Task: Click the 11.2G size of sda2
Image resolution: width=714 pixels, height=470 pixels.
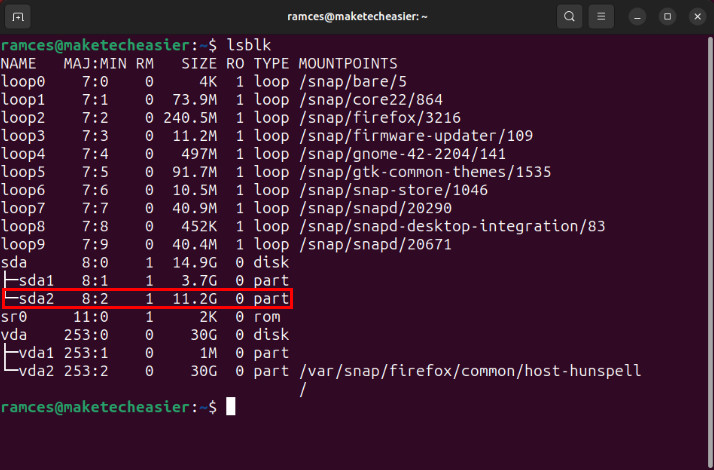Action: coord(195,299)
